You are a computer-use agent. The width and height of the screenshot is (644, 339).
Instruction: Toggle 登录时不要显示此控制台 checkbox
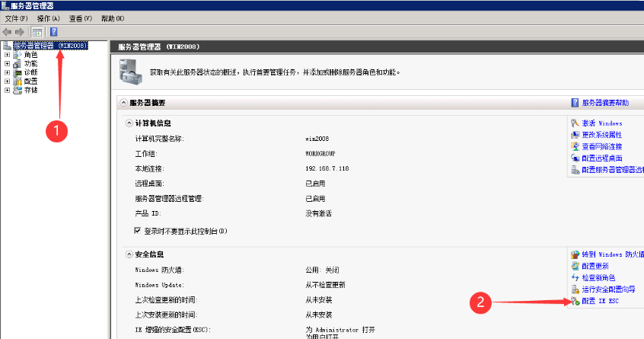[138, 231]
